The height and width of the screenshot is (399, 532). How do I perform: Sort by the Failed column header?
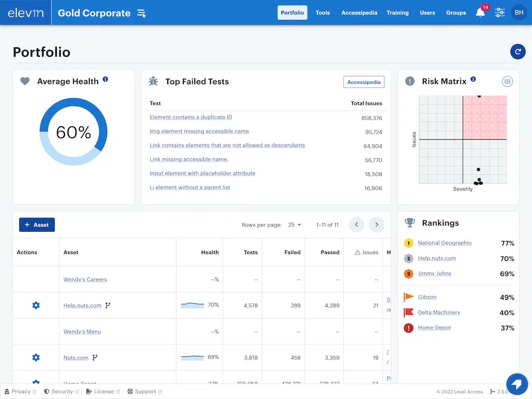(x=292, y=252)
